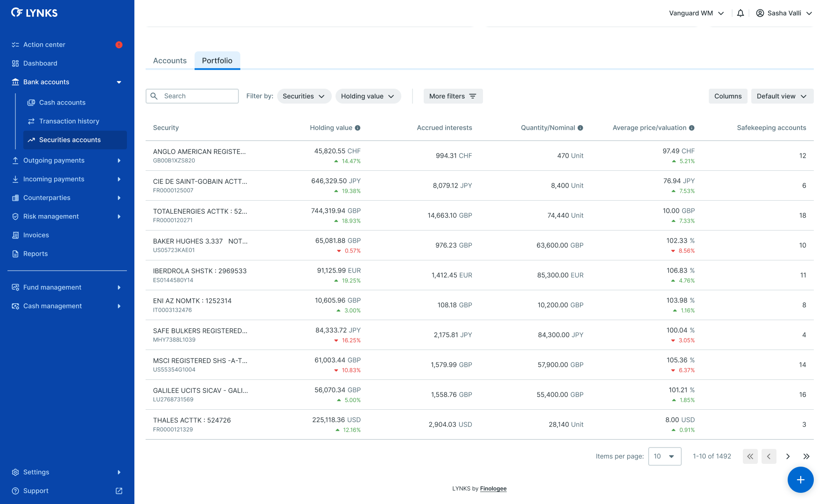Click the BAKER HUGHES 3.337 security
The width and height of the screenshot is (825, 504).
tap(200, 241)
